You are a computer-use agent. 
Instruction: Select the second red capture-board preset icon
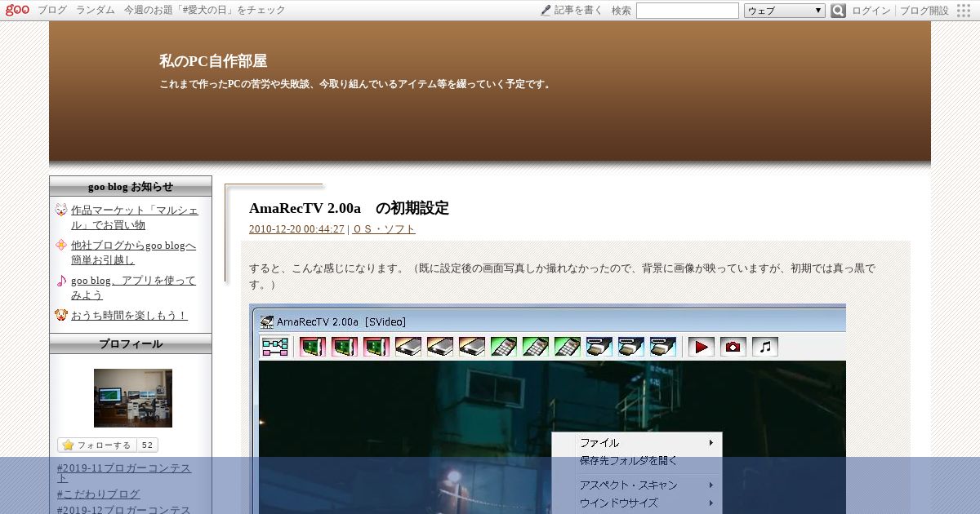(x=345, y=347)
